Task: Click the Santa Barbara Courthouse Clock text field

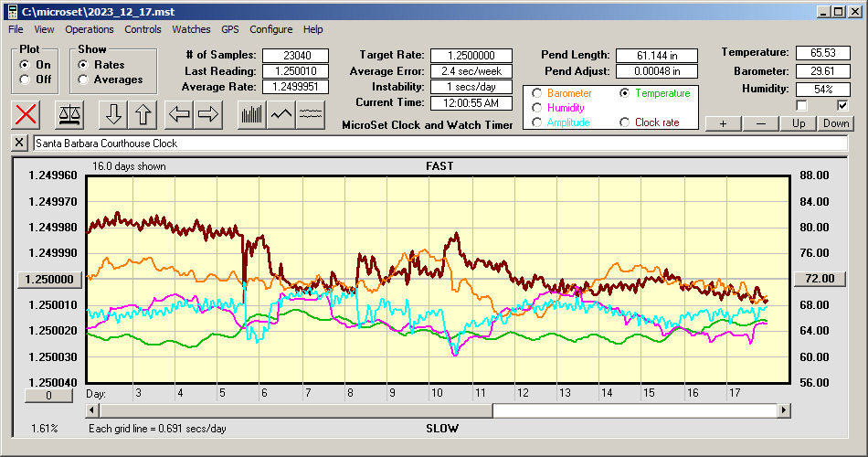Action: (x=439, y=143)
